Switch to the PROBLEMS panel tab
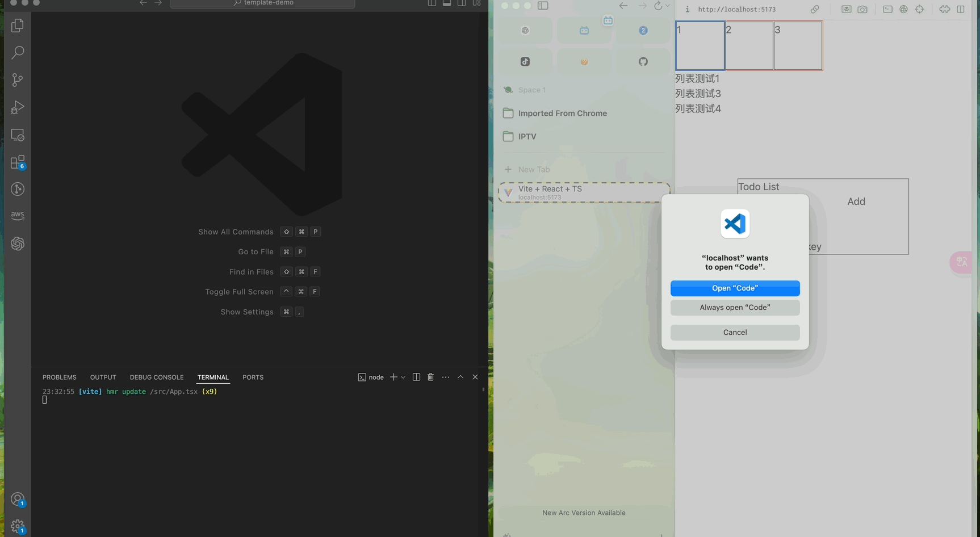This screenshot has height=537, width=980. coord(60,377)
